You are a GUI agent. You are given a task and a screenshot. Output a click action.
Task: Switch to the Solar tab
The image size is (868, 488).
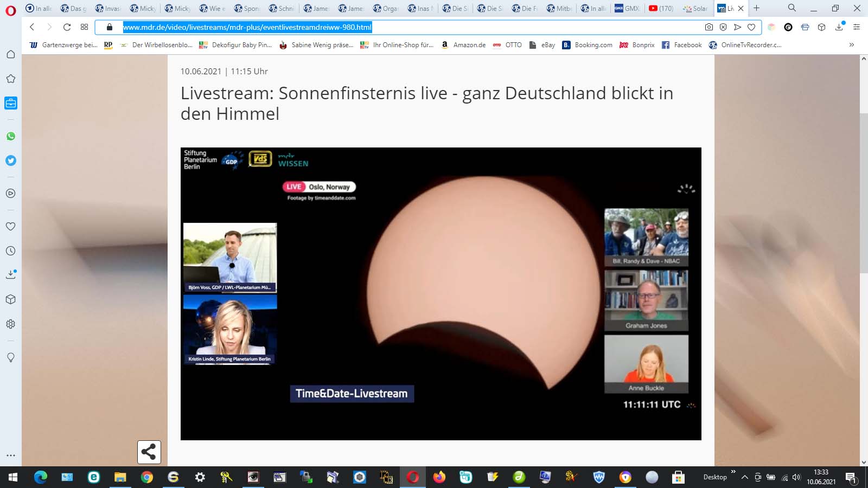[696, 8]
